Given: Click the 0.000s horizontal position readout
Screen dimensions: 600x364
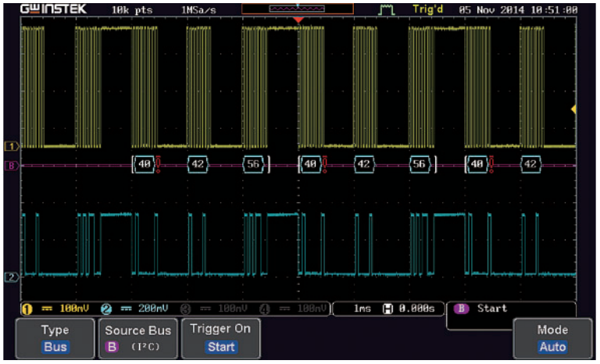Looking at the screenshot, I should pos(416,309).
